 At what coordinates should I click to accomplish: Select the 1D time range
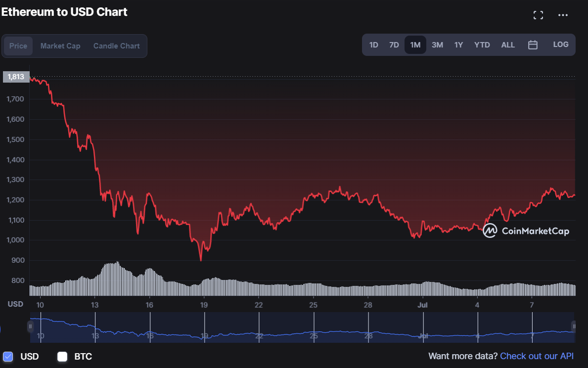tap(373, 45)
